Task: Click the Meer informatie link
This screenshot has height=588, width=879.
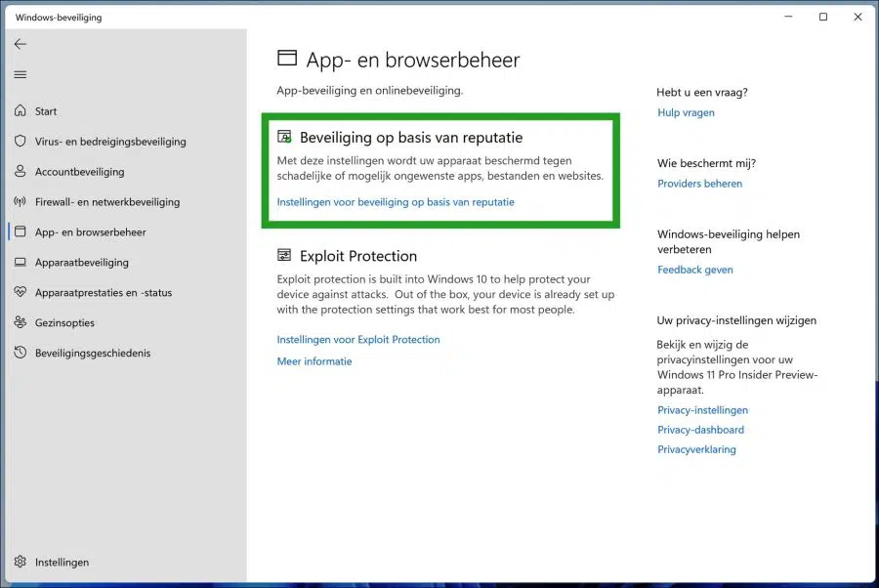Action: pyautogui.click(x=314, y=361)
